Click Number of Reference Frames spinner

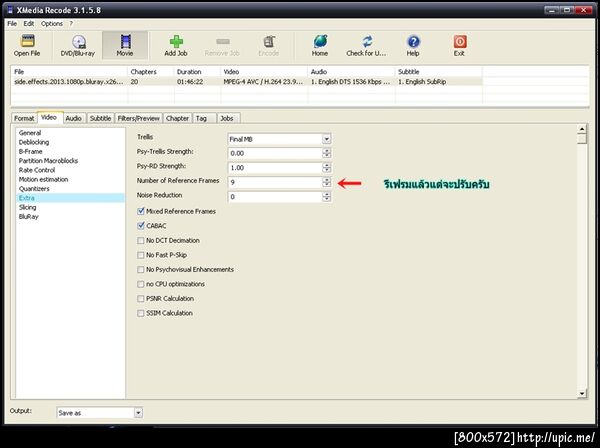tap(326, 182)
